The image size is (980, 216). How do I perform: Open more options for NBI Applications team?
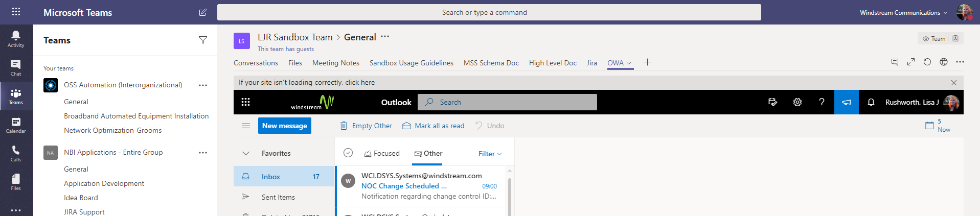click(203, 153)
